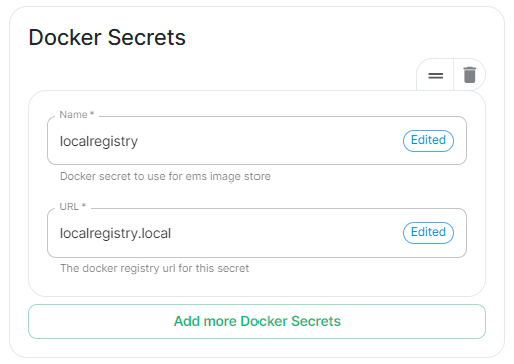
Task: Click the reorder drag handle icon
Action: (x=435, y=76)
